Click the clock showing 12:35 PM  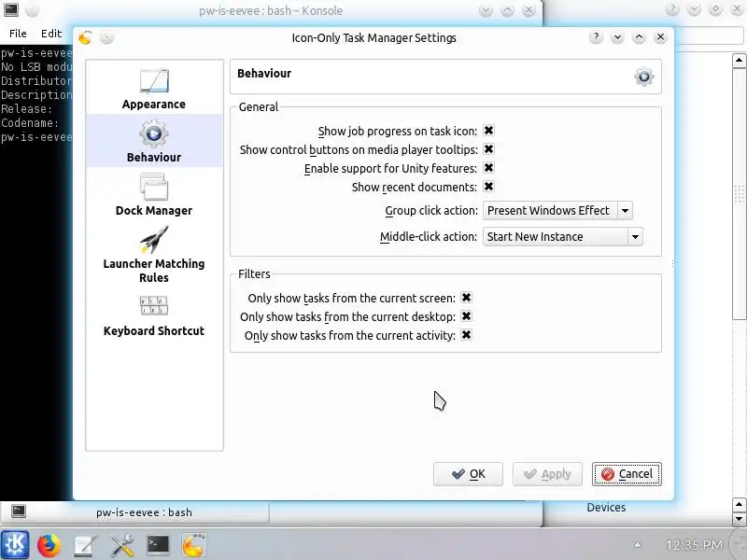tap(694, 545)
